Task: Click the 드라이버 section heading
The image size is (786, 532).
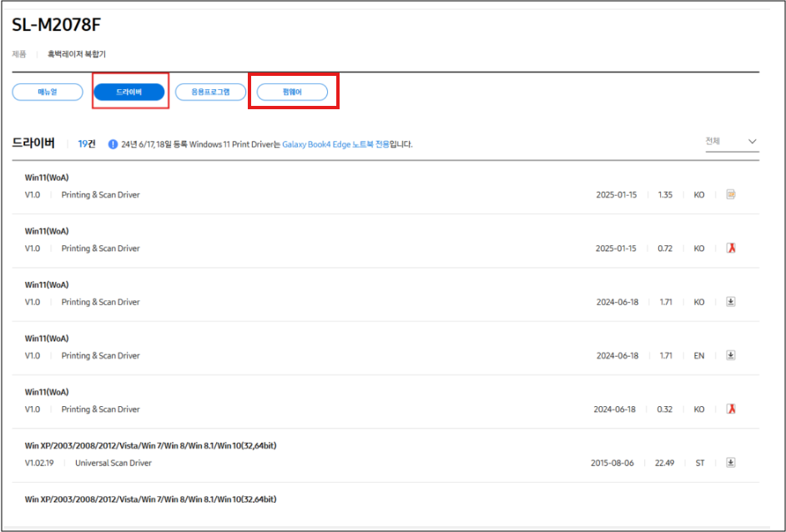Action: coord(33,143)
